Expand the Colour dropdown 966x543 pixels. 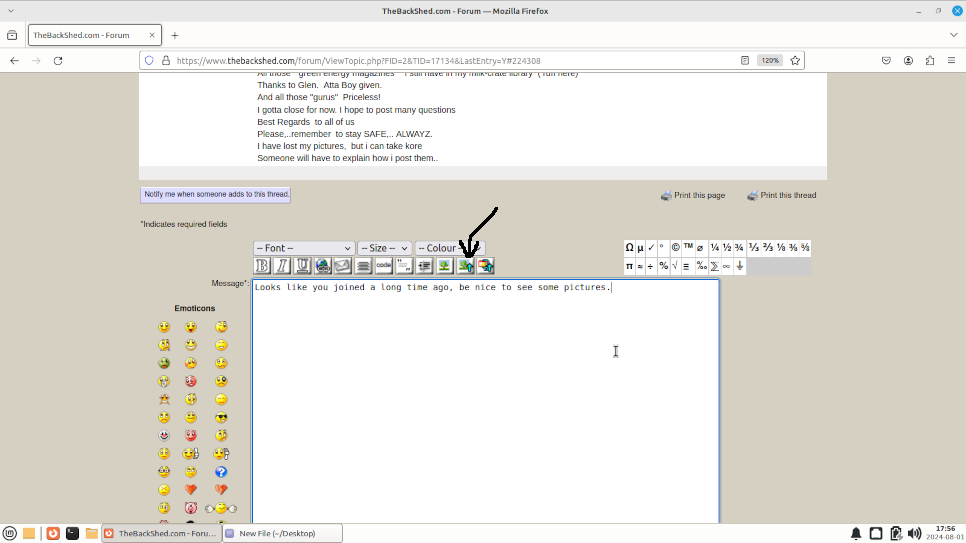(448, 248)
